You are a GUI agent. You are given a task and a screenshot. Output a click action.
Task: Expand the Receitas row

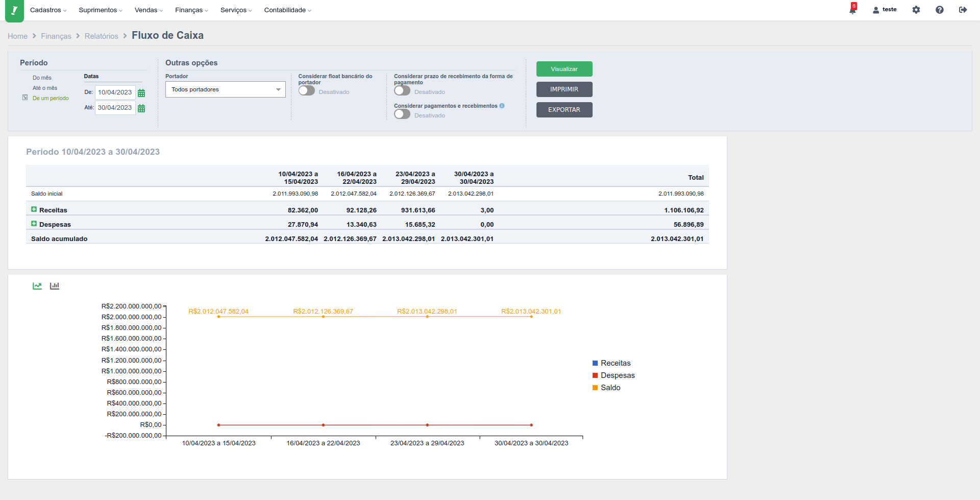(x=34, y=209)
